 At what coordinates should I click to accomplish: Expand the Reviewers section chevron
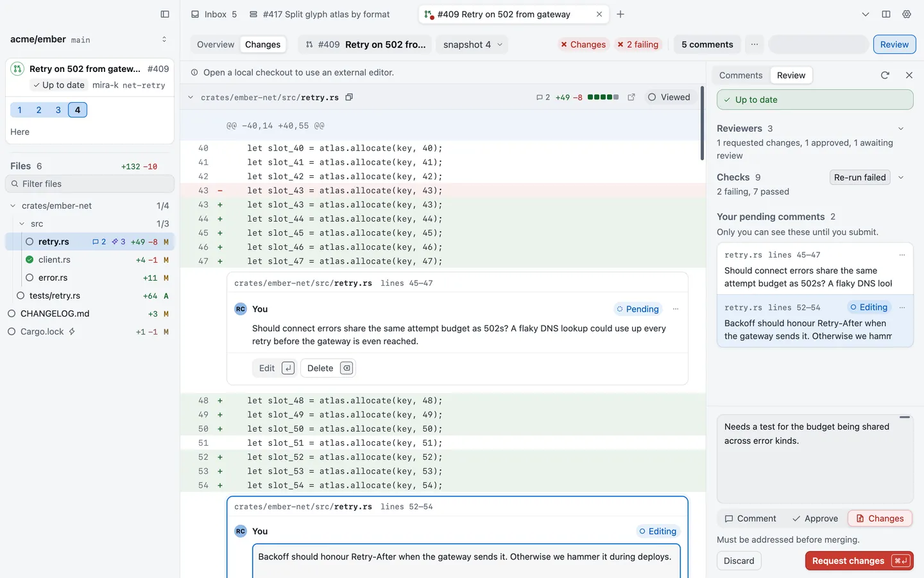click(901, 128)
